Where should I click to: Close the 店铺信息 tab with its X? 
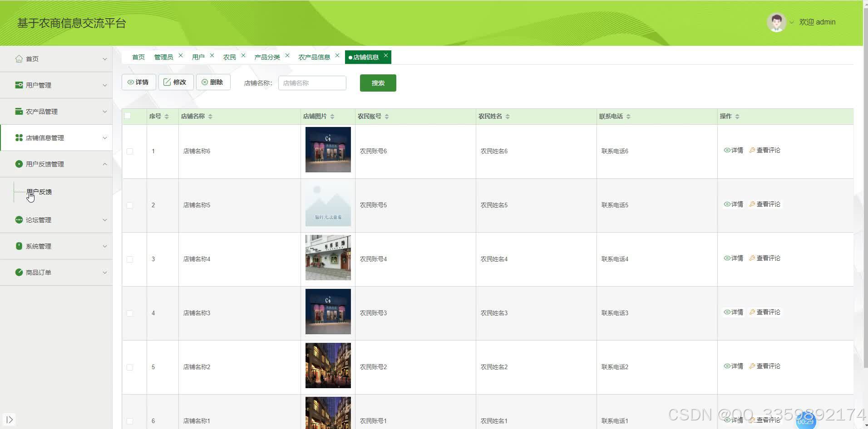386,55
